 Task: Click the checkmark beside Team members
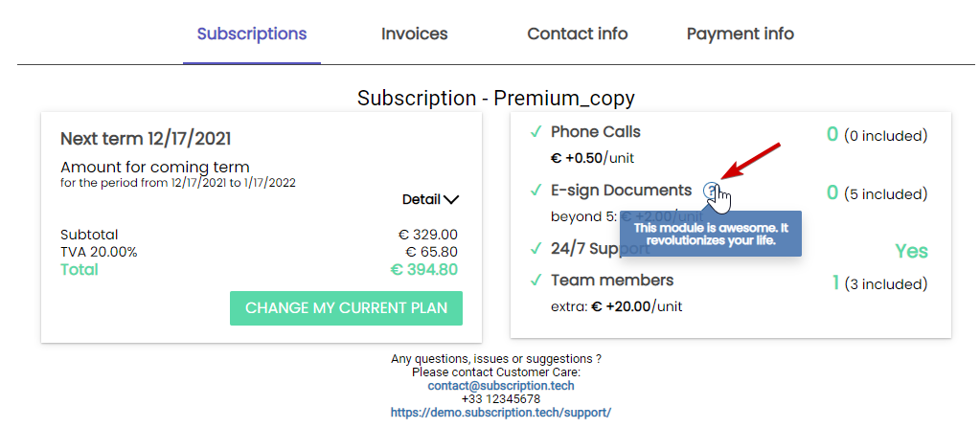click(536, 281)
